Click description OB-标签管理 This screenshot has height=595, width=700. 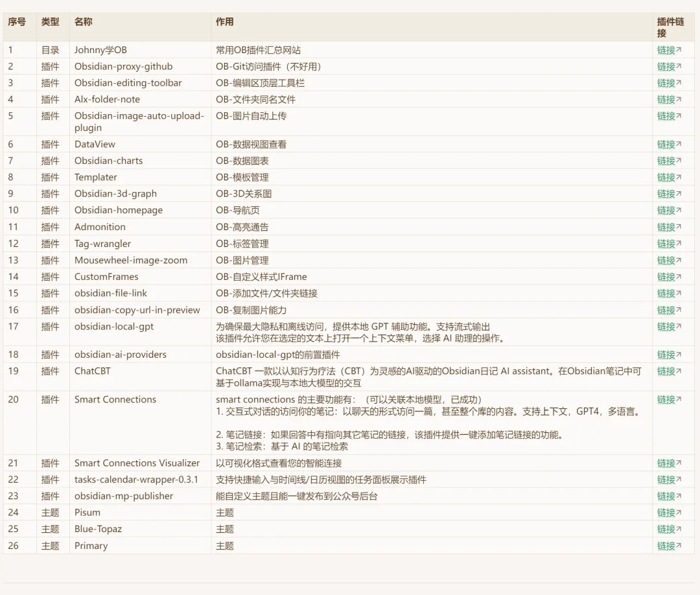242,244
